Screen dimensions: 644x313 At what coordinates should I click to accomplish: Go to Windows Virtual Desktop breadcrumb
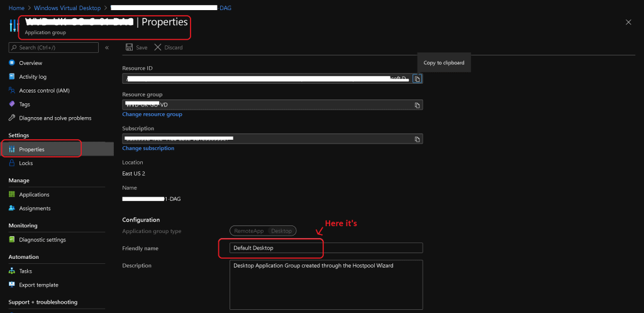click(67, 8)
